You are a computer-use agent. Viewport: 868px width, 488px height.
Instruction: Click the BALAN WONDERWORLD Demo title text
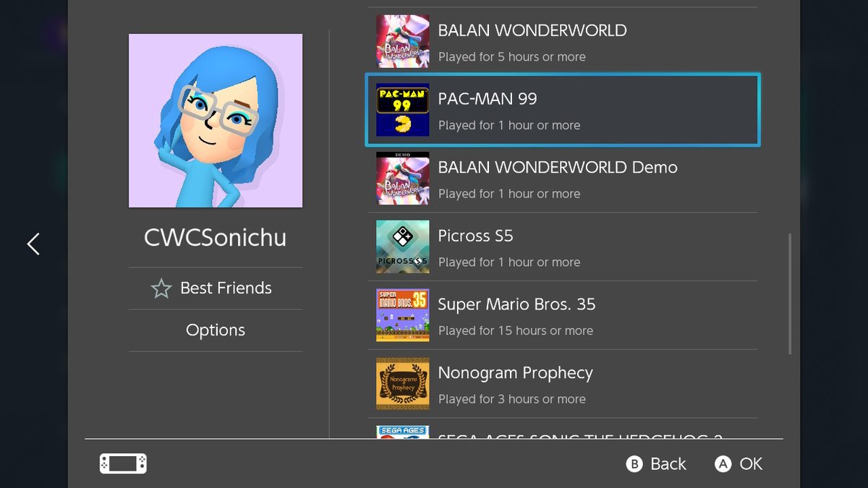[x=558, y=168]
